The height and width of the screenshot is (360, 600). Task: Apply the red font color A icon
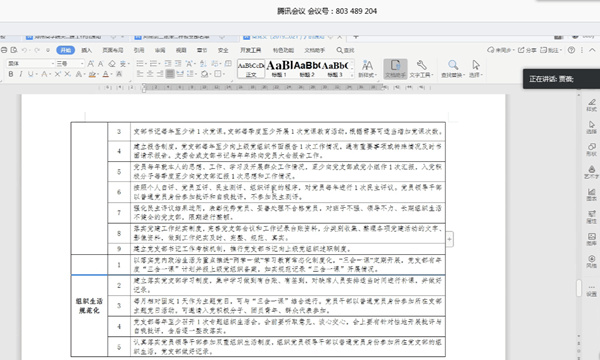tap(106, 74)
